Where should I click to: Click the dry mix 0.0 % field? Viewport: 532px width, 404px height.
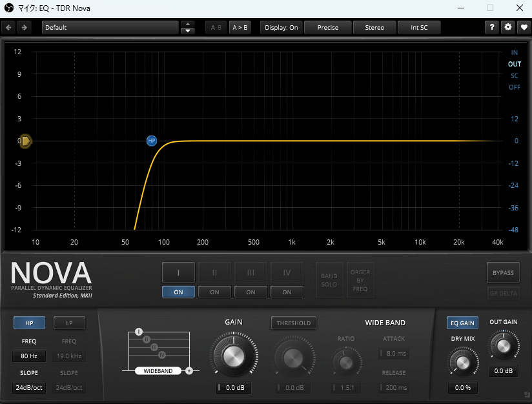(x=462, y=387)
